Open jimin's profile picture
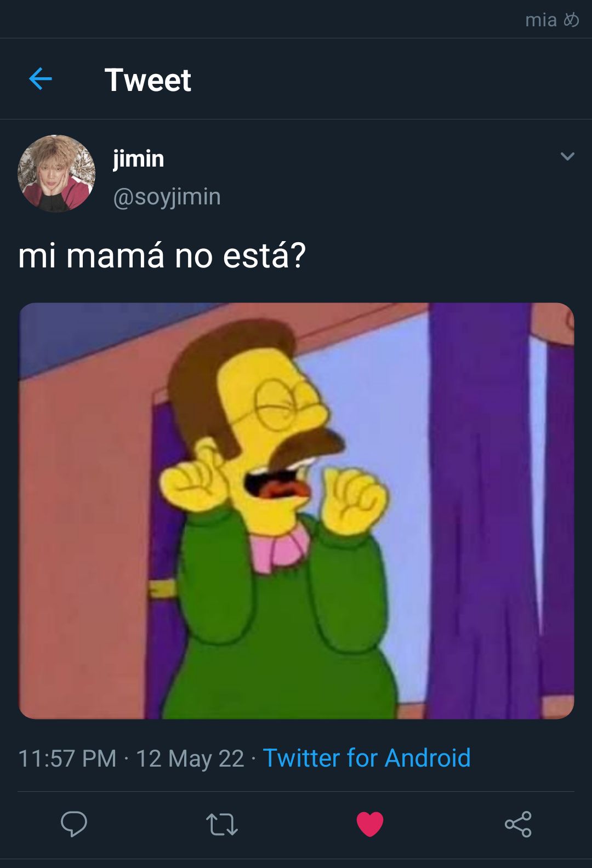 point(56,174)
